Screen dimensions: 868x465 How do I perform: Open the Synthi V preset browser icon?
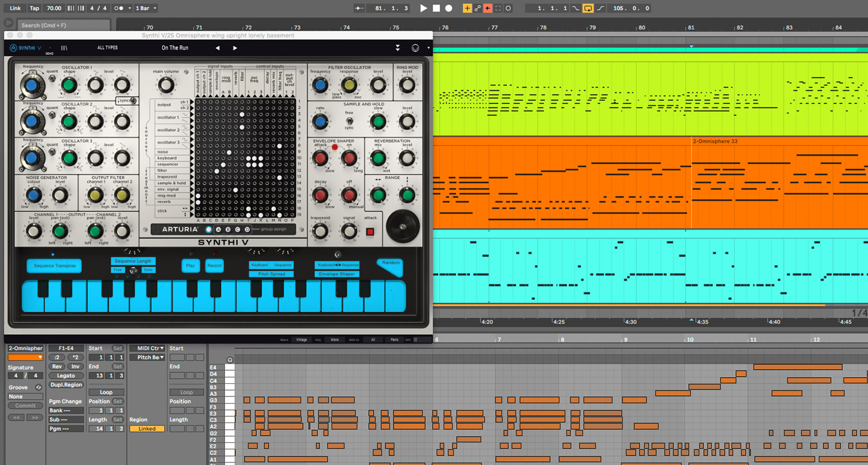point(64,48)
